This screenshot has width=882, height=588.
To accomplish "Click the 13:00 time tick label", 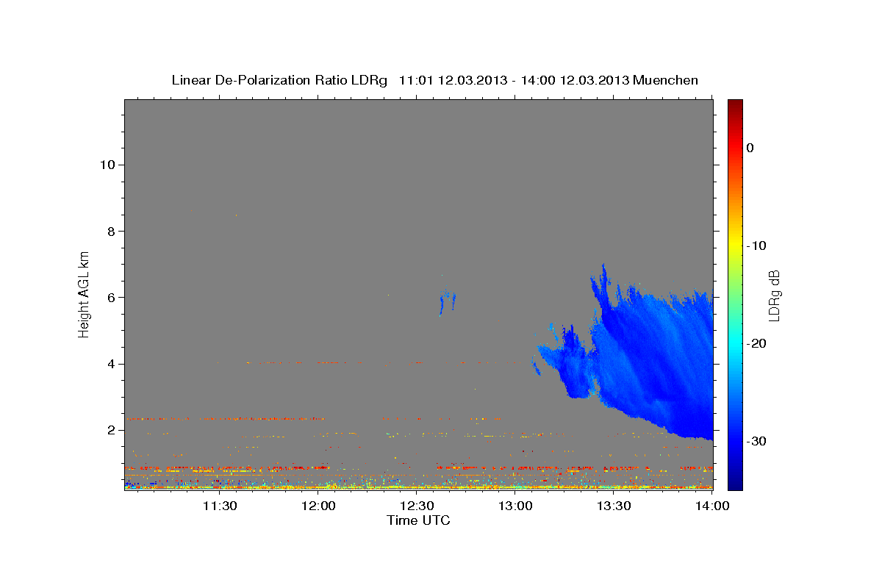I will pos(516,506).
